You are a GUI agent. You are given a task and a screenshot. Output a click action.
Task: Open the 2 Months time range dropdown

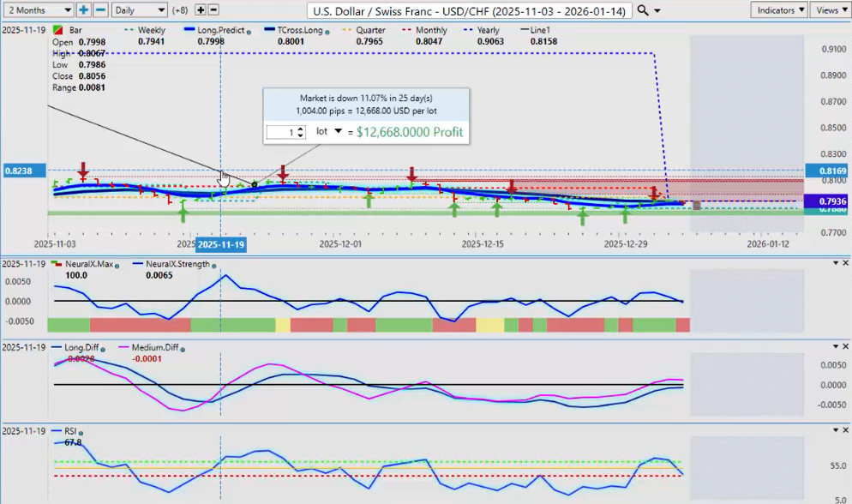point(38,10)
